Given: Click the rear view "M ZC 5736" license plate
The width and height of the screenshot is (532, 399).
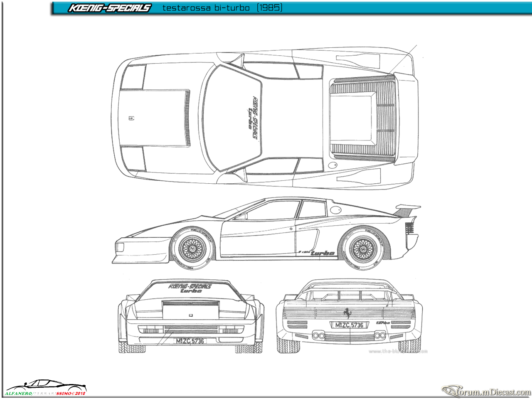Looking at the screenshot, I should pos(349,325).
